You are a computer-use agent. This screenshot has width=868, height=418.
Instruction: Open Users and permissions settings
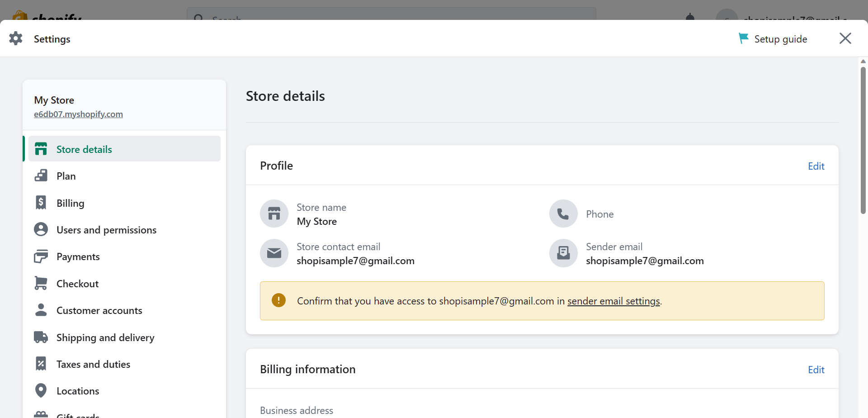[124, 229]
